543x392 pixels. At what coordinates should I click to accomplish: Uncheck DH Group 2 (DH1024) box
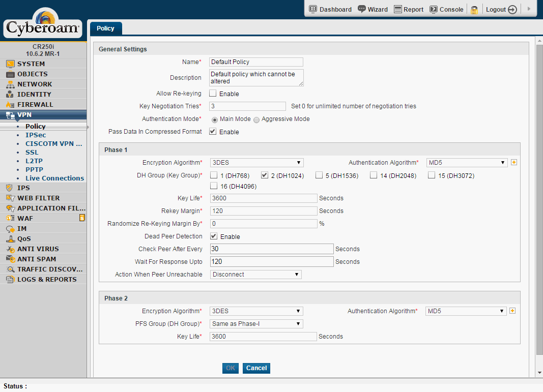265,175
